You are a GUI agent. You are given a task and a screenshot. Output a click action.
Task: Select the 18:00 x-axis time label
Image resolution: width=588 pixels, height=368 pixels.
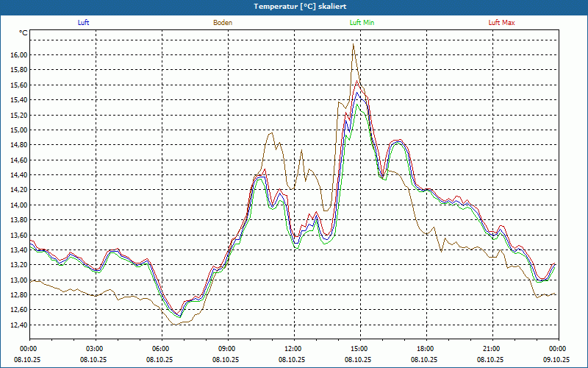[x=425, y=349]
